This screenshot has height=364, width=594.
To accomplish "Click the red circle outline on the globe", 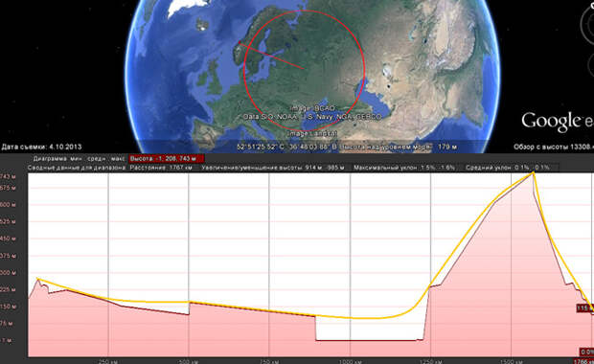I will pos(304,71).
